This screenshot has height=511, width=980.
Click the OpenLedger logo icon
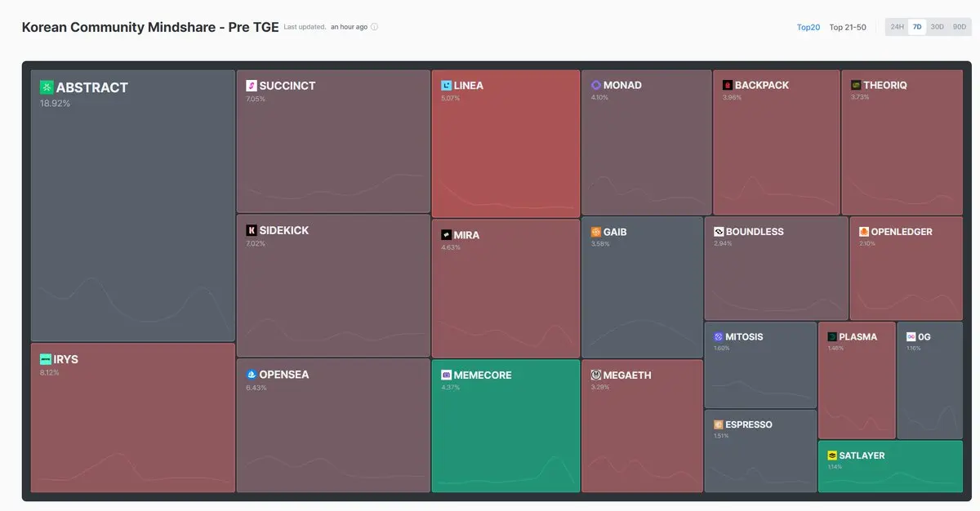tap(863, 232)
